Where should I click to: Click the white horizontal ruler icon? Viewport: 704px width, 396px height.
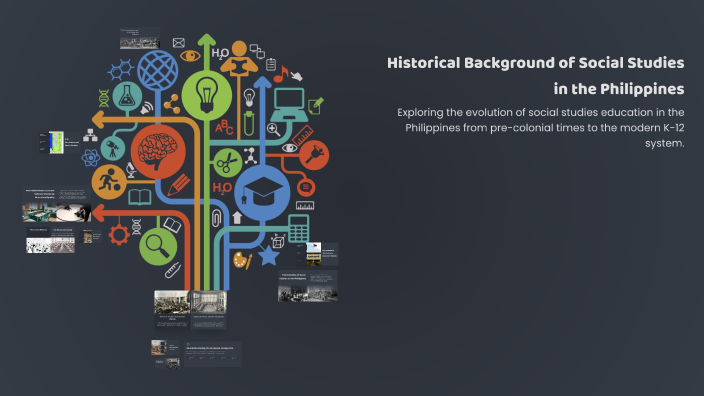pos(305,206)
